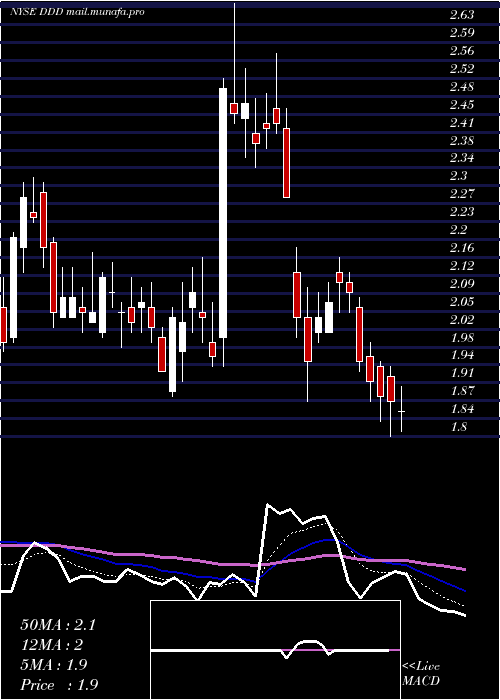Select the 2.02 price axis label

click(x=462, y=319)
